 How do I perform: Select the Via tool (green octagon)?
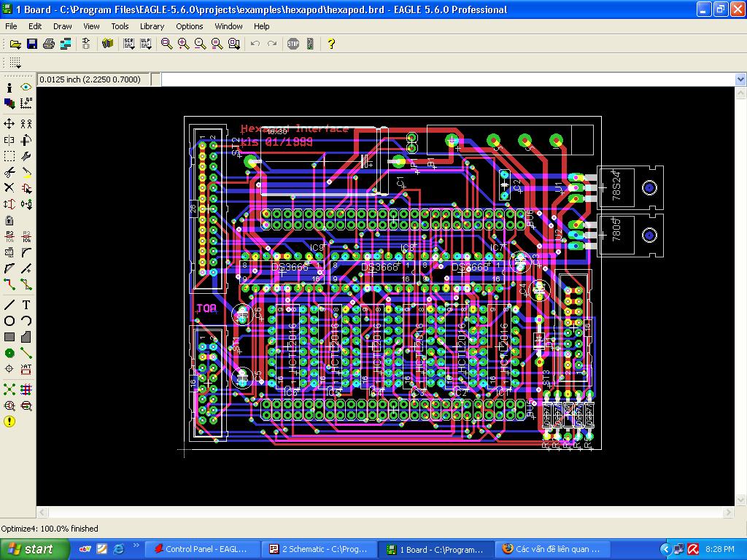[x=9, y=353]
